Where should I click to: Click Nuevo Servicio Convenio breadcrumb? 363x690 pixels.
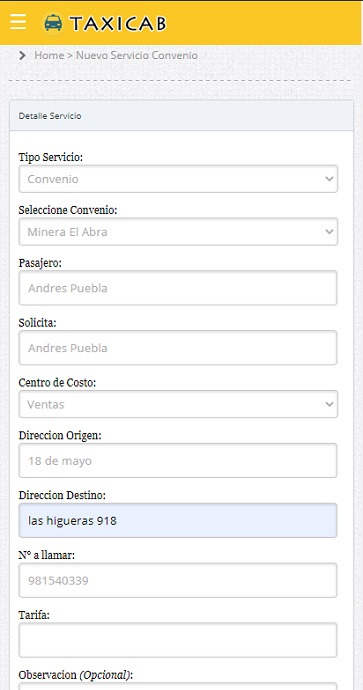pyautogui.click(x=137, y=55)
